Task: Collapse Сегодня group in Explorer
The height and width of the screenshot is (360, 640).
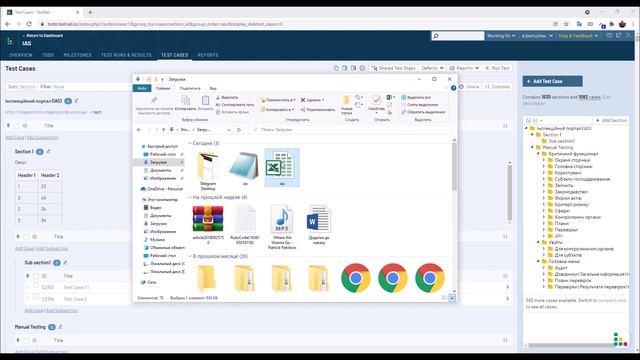Action: [x=190, y=143]
